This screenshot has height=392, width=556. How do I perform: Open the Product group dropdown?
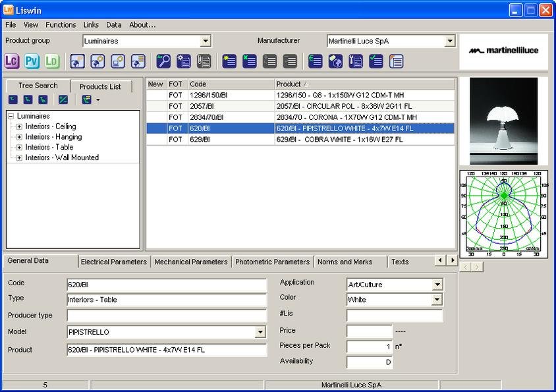[206, 41]
